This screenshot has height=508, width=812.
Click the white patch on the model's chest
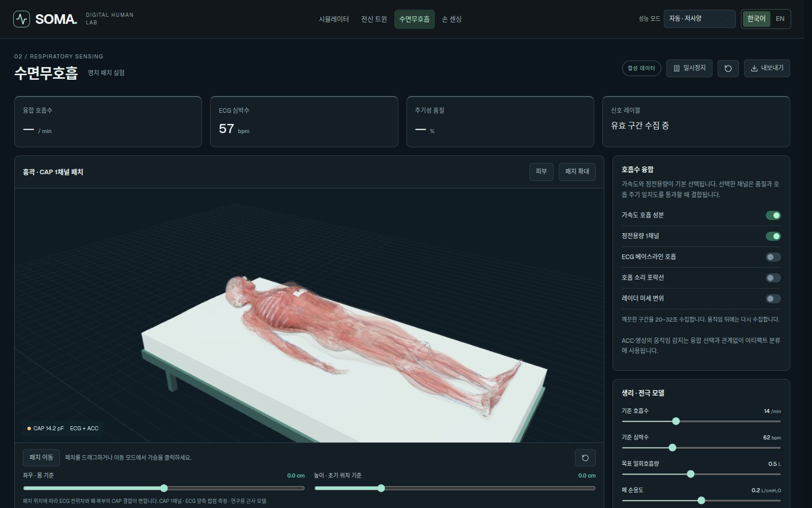[x=299, y=292]
